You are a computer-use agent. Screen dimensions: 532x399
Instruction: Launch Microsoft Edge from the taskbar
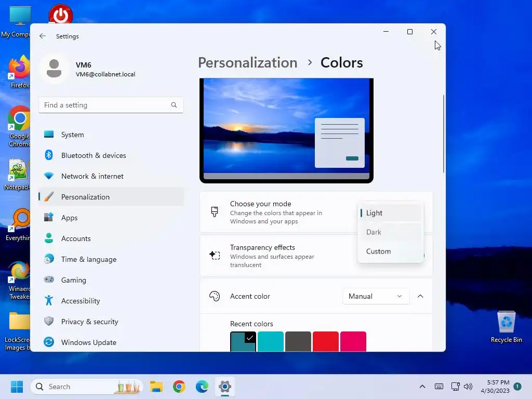pyautogui.click(x=202, y=387)
